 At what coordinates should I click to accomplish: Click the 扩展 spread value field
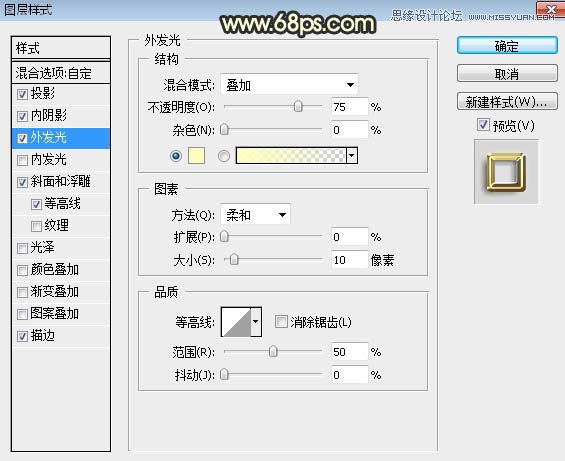pyautogui.click(x=350, y=237)
